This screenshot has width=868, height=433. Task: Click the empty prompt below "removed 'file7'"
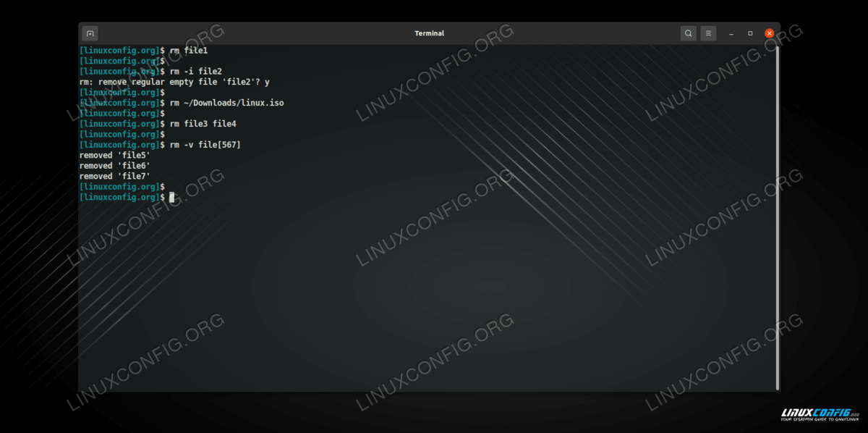point(122,187)
